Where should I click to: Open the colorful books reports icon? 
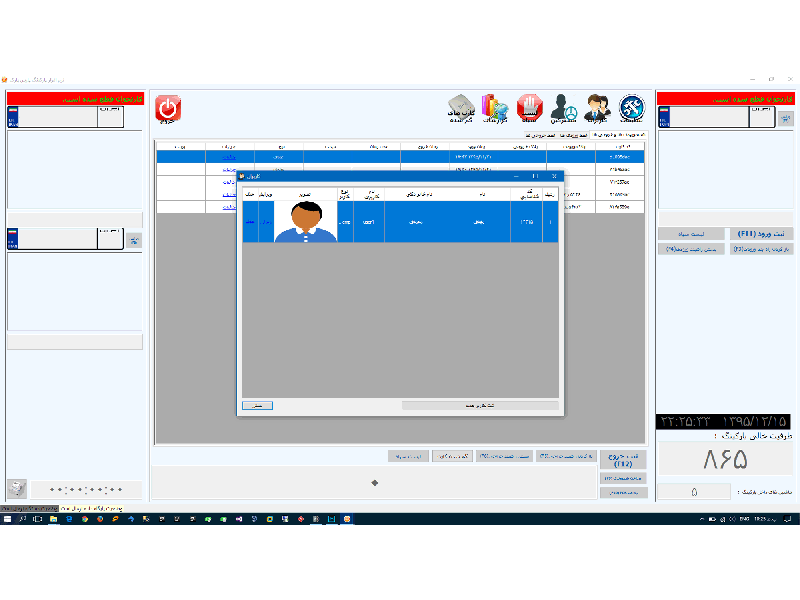click(495, 108)
